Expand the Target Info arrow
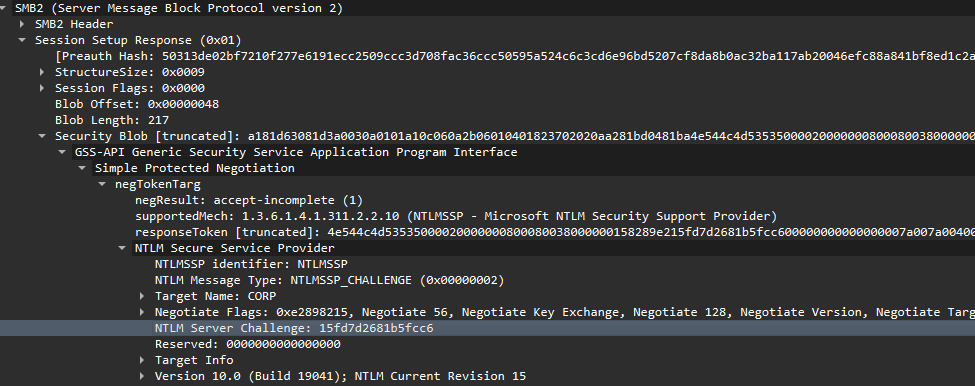Image resolution: width=975 pixels, height=386 pixels. (x=142, y=360)
